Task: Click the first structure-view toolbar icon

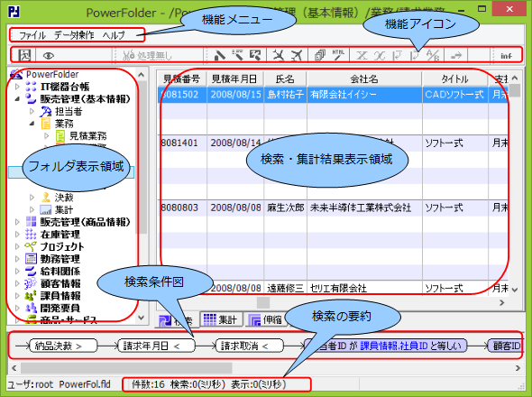Action: tap(24, 55)
